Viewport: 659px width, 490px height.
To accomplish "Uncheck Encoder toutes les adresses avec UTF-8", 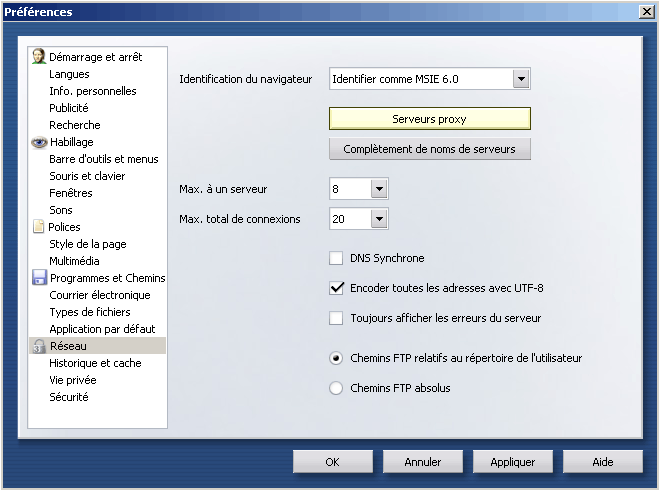I will (x=336, y=288).
